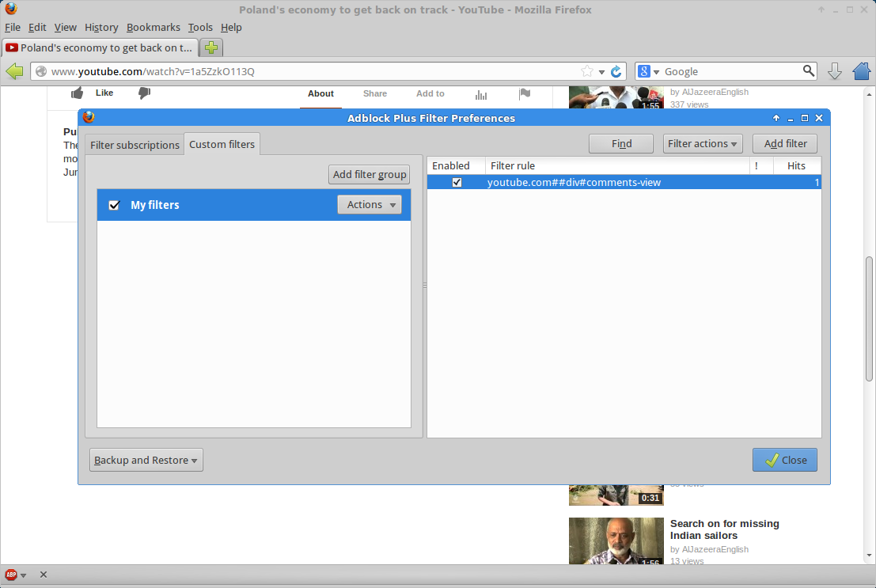
Task: Sort by the Hits column header
Action: point(797,165)
